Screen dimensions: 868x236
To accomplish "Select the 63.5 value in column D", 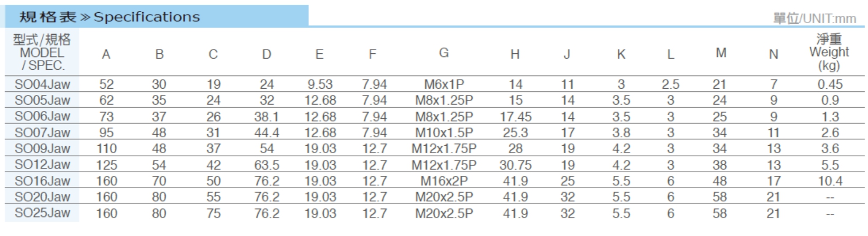I will click(x=267, y=165).
